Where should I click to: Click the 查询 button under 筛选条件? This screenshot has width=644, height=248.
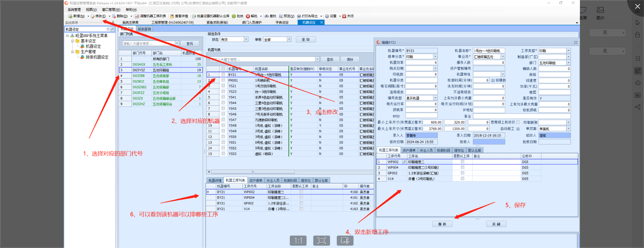click(306, 40)
